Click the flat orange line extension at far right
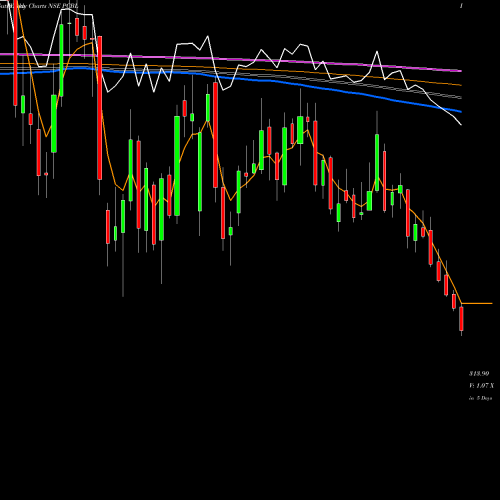The image size is (500, 500). tap(477, 303)
